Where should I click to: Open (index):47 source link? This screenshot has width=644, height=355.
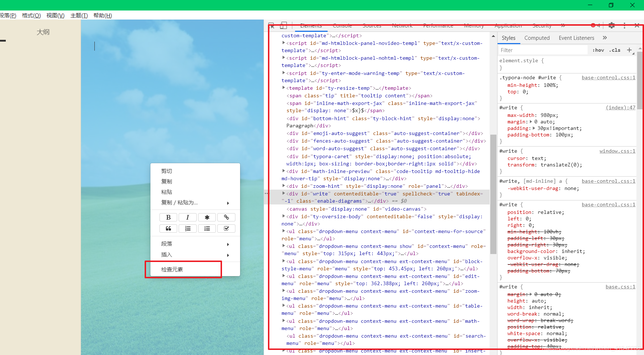(620, 107)
